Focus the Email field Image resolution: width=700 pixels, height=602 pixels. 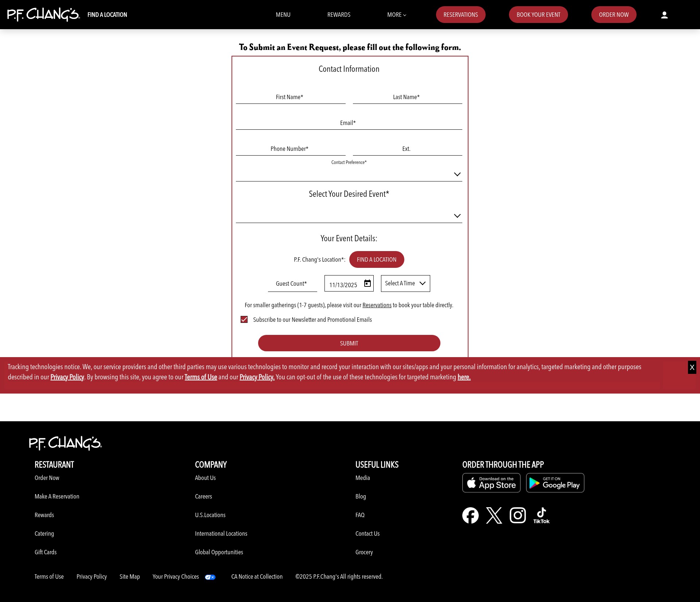[x=349, y=123]
